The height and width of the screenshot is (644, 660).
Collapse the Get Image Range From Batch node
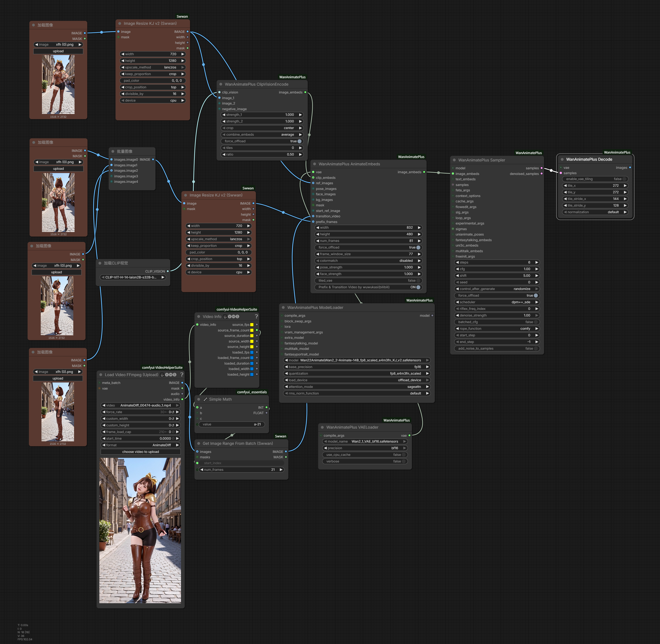point(198,443)
